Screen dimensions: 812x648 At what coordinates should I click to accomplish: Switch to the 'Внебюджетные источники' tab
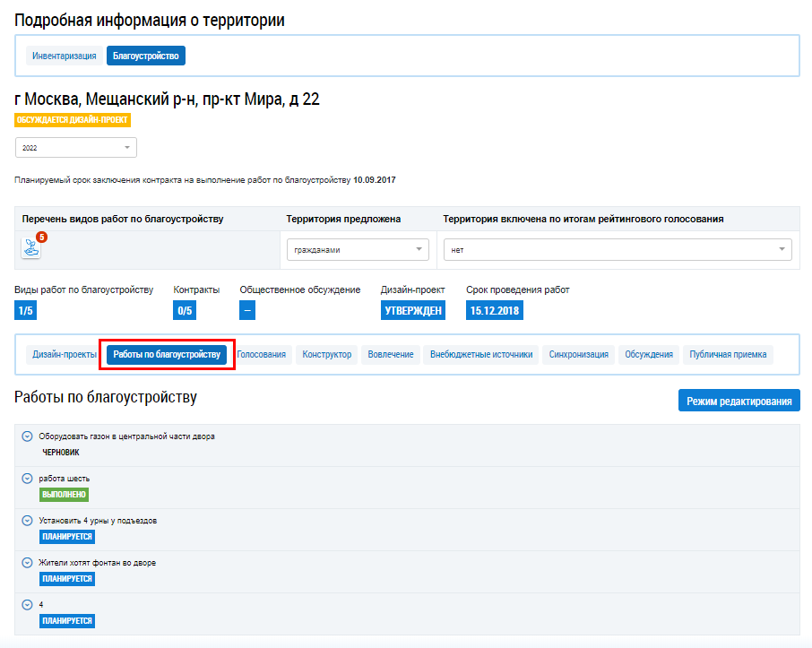481,355
